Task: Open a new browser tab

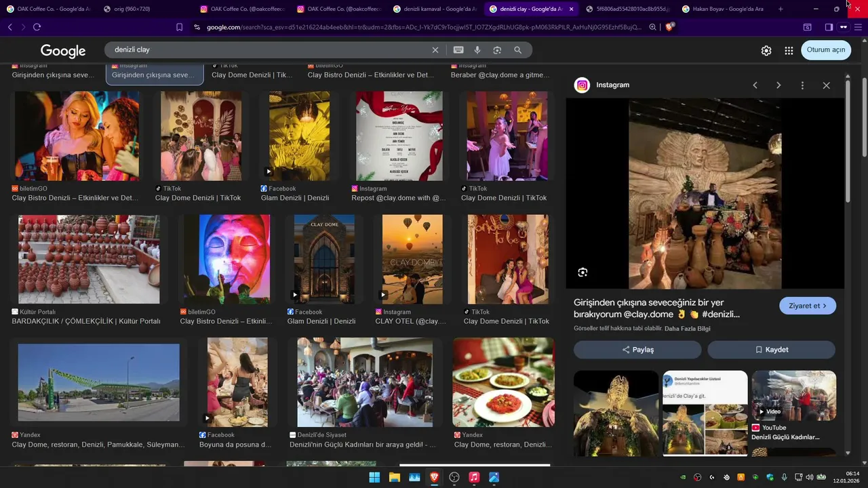Action: tap(781, 9)
